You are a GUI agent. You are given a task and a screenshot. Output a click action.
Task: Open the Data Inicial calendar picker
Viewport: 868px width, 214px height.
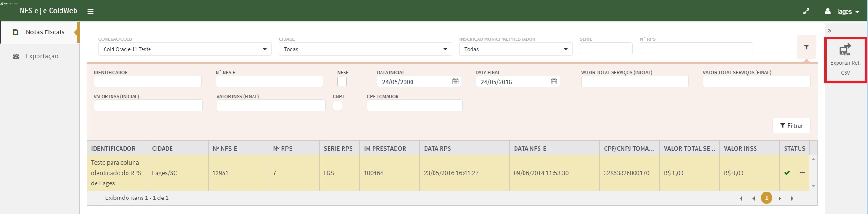455,82
